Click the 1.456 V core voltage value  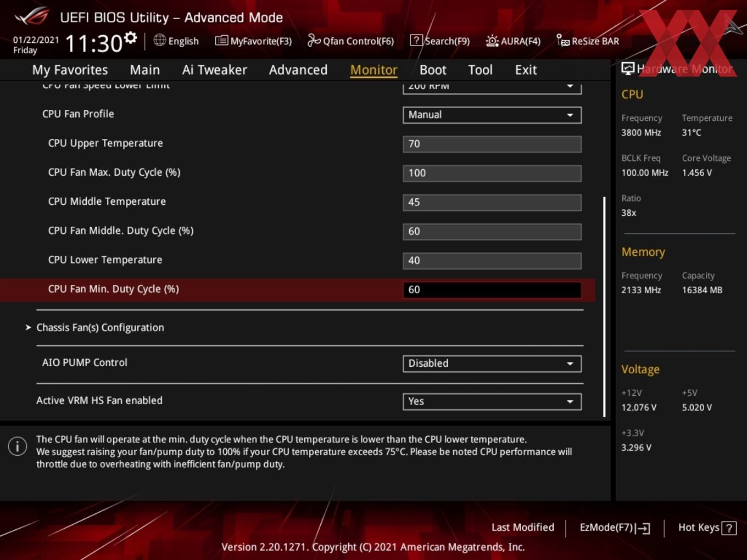(x=697, y=172)
